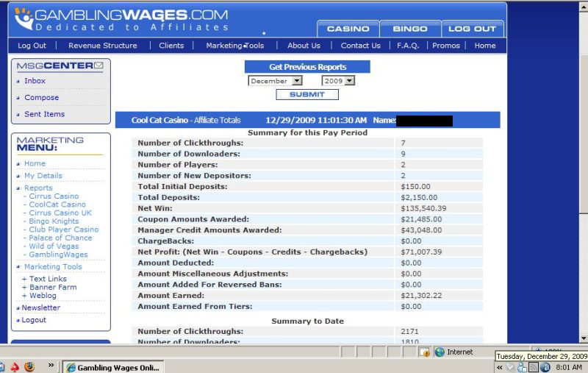Click the GamblingWages.com logo

[x=121, y=19]
